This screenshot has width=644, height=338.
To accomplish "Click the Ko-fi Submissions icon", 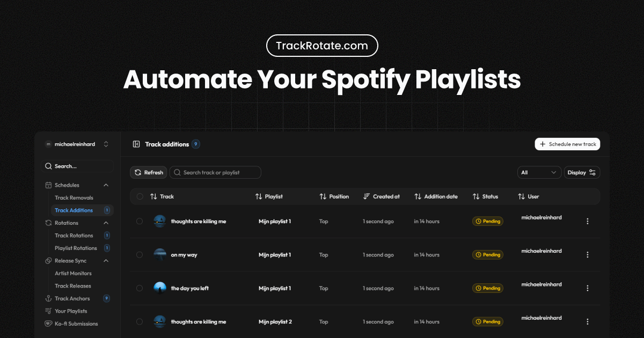I will [x=49, y=324].
